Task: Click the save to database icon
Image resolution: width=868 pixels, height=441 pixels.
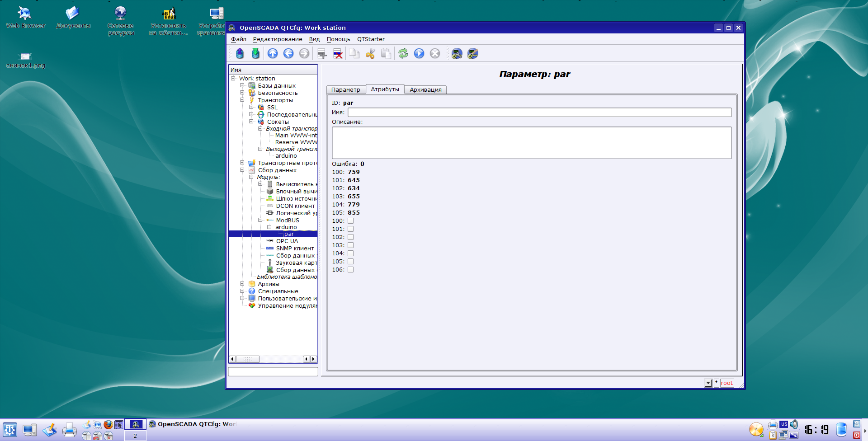Action: 255,54
